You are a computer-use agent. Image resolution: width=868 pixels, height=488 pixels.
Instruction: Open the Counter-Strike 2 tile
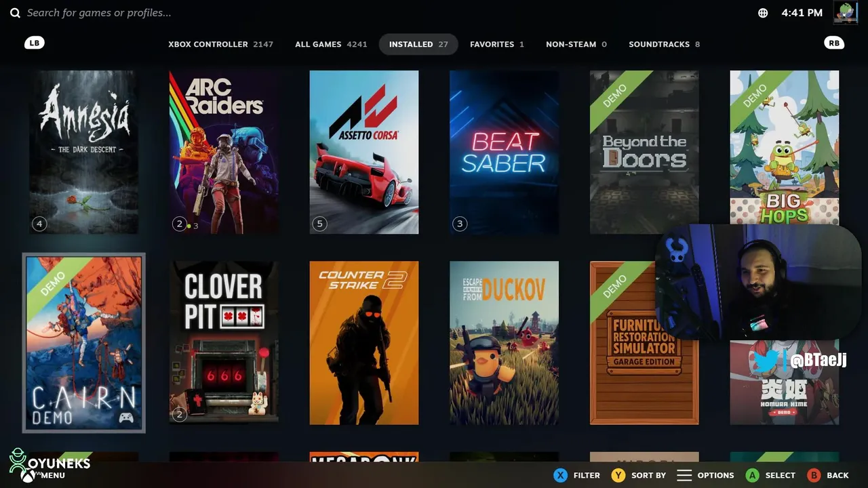364,343
